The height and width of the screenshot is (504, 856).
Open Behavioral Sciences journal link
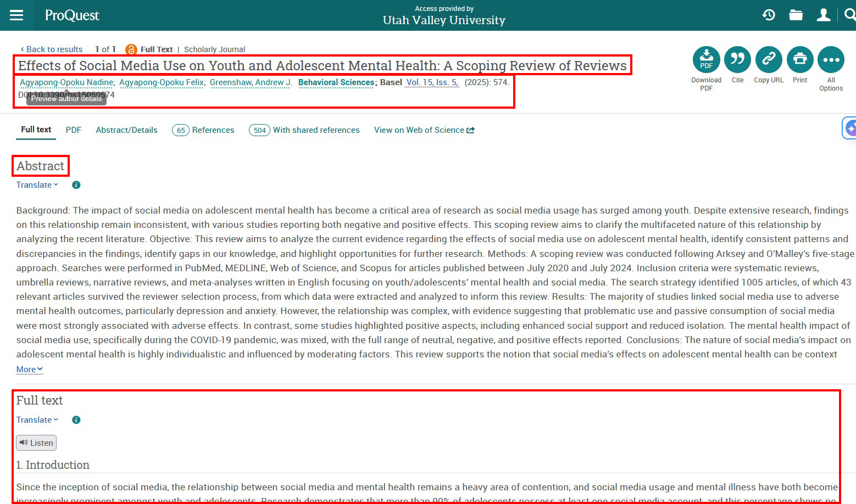coord(336,82)
